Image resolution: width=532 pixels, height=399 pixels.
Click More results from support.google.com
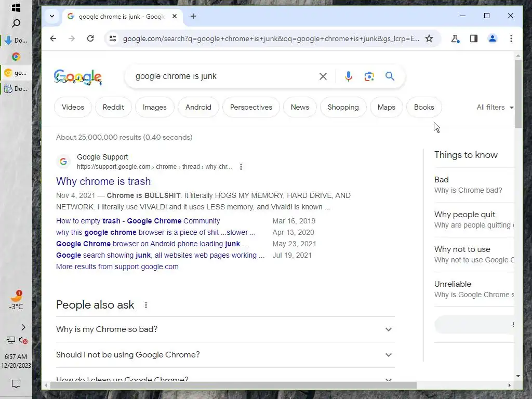pyautogui.click(x=117, y=267)
